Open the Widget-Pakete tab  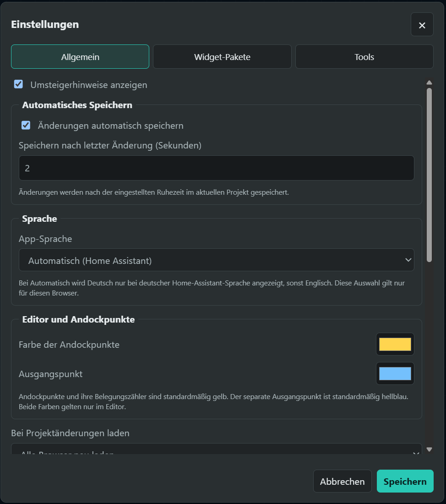222,57
